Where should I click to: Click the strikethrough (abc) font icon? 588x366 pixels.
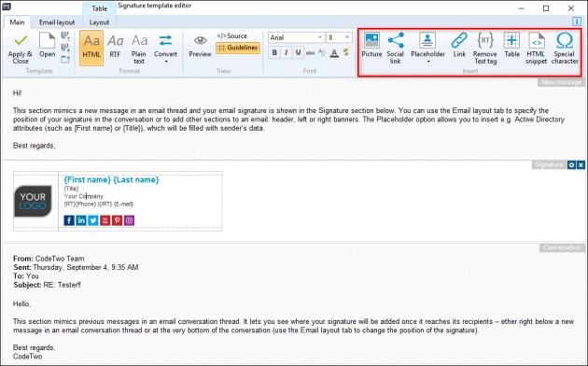pyautogui.click(x=310, y=53)
